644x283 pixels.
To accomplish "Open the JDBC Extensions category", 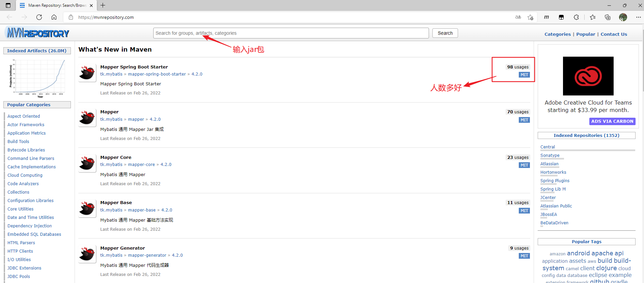I will (x=24, y=268).
